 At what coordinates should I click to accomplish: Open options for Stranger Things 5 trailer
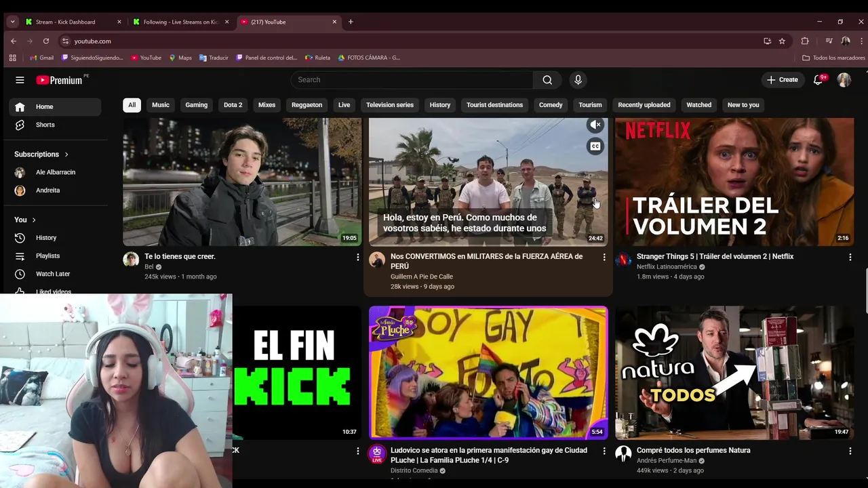[x=850, y=258]
